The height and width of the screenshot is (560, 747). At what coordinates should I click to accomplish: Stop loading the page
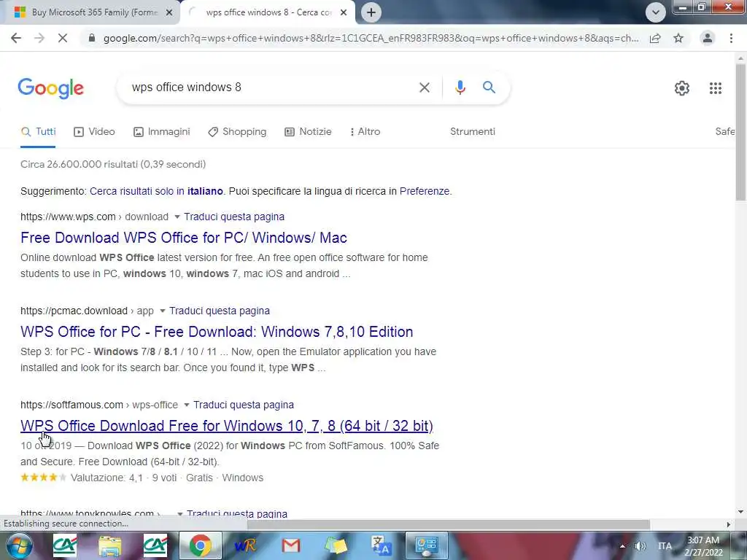63,38
